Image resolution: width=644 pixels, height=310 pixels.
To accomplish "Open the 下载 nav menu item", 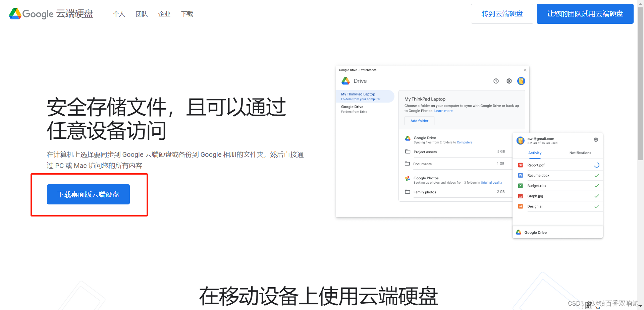I will point(187,14).
